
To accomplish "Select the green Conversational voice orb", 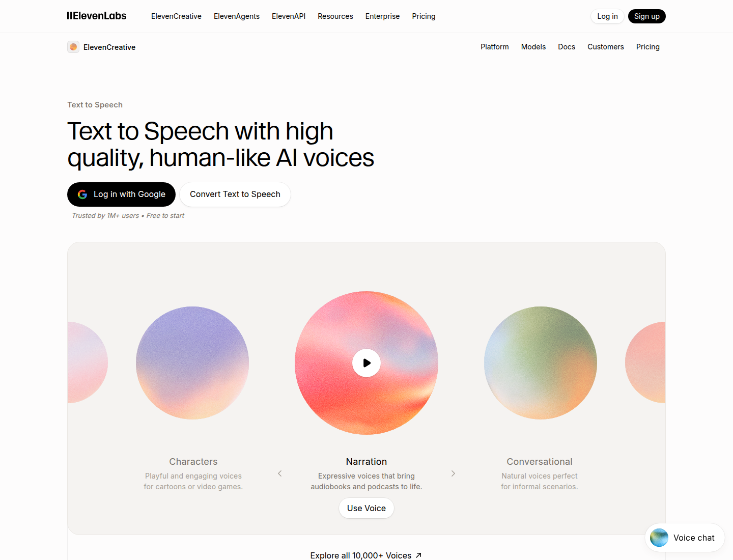I will pyautogui.click(x=541, y=363).
